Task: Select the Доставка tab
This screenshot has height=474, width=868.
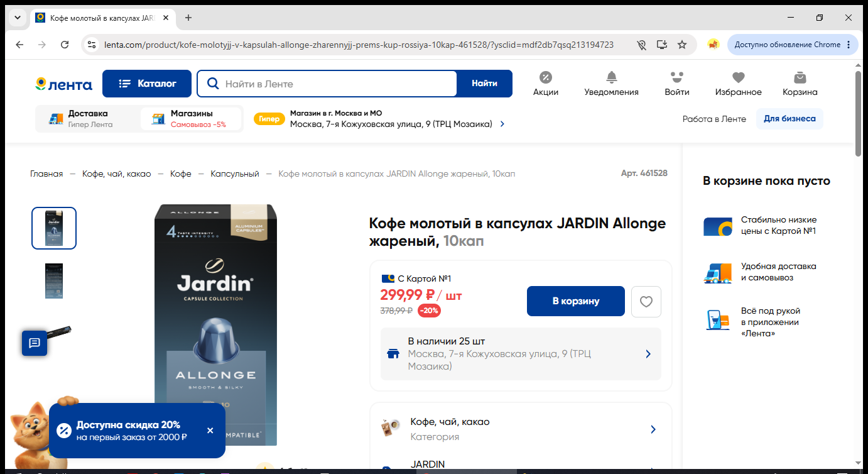Action: pos(87,119)
